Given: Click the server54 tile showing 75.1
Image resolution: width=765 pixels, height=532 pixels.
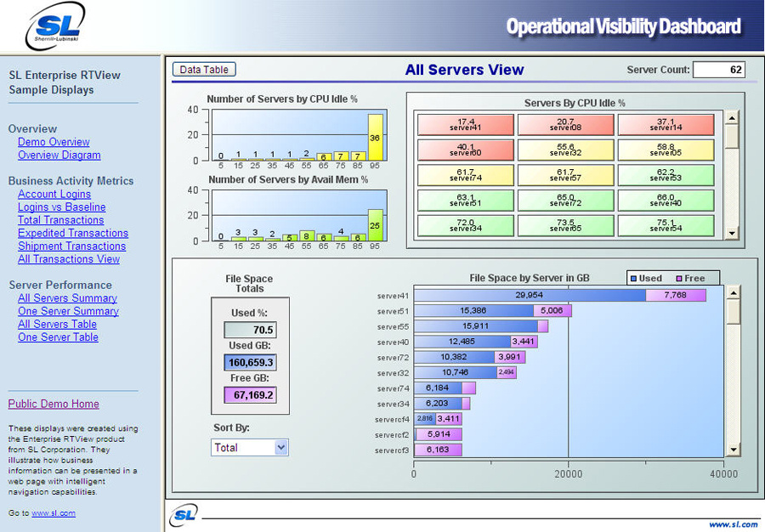Looking at the screenshot, I should coord(666,225).
